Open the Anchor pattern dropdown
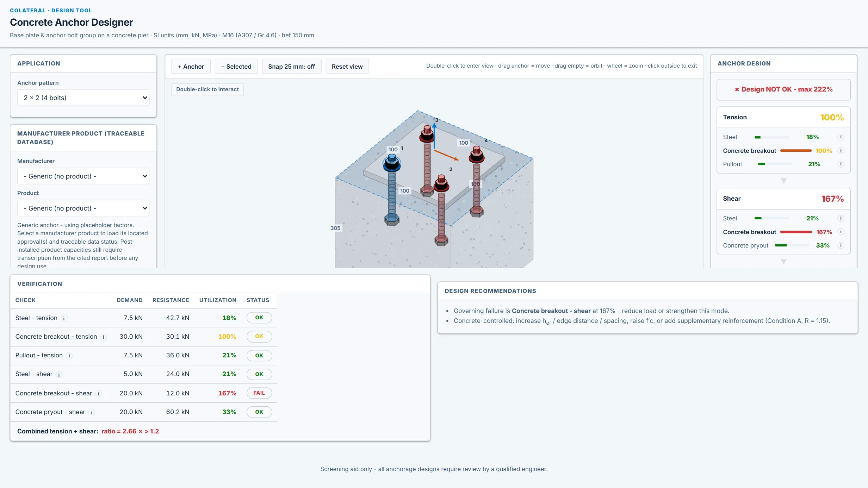868x488 pixels. (x=83, y=98)
